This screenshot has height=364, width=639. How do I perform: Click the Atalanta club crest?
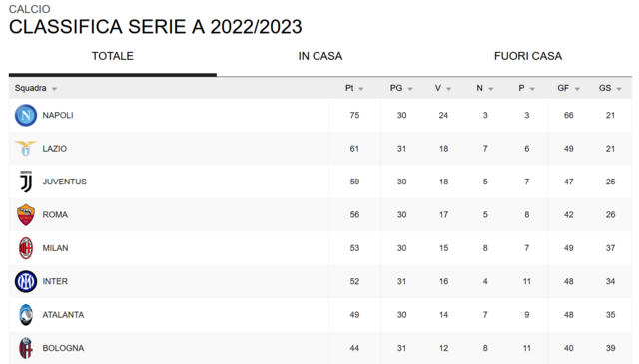click(x=26, y=315)
